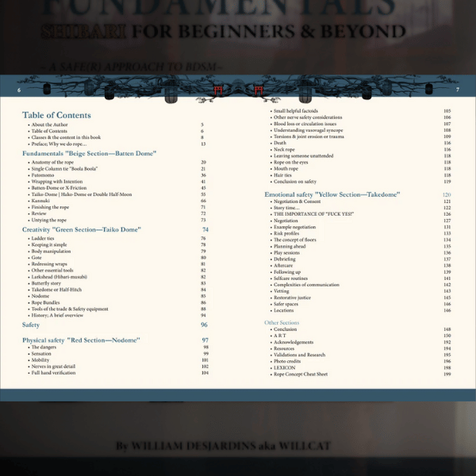This screenshot has width=476, height=476.
Task: Open the "Rope Concept Cheat Sheet" entry
Action: click(x=300, y=374)
